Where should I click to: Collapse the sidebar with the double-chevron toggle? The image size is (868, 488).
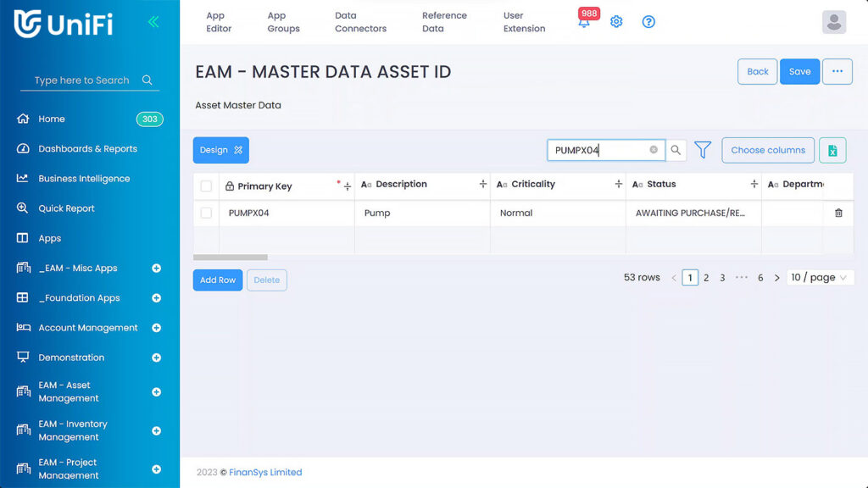click(x=153, y=22)
